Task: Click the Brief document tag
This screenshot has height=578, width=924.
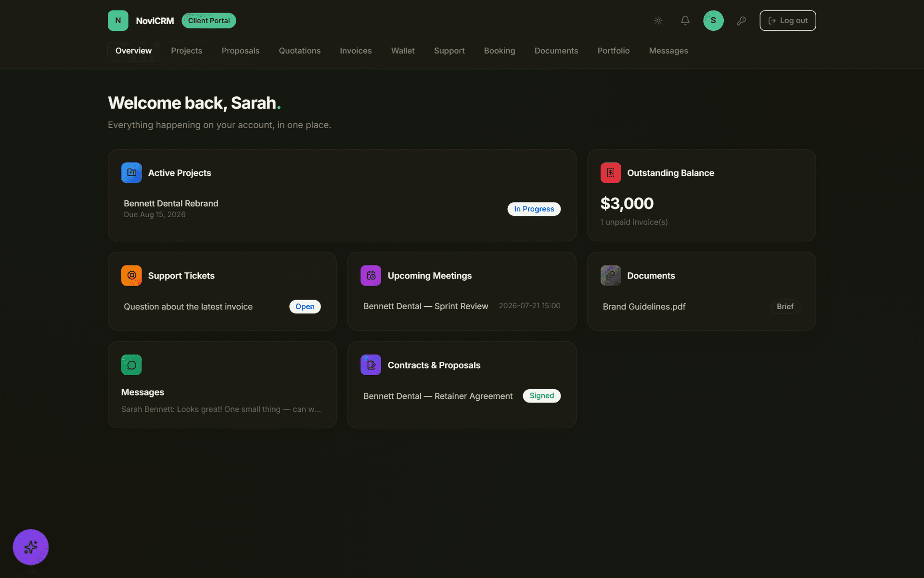Action: pos(785,307)
